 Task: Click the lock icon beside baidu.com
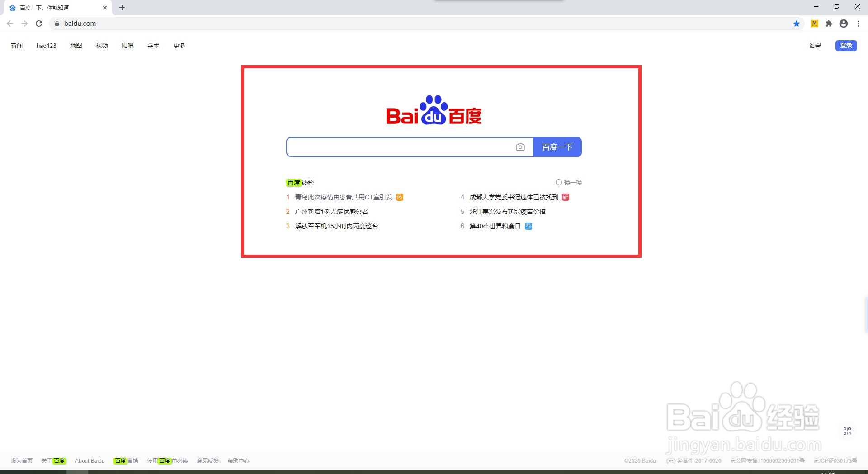coord(57,24)
